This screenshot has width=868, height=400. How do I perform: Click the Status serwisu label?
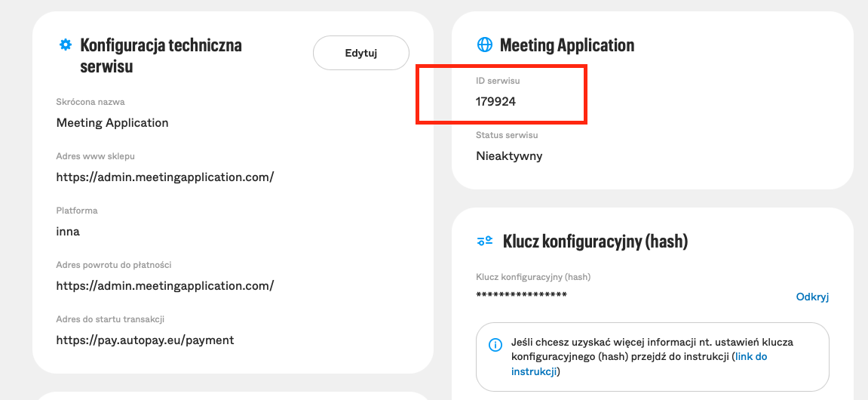click(507, 134)
